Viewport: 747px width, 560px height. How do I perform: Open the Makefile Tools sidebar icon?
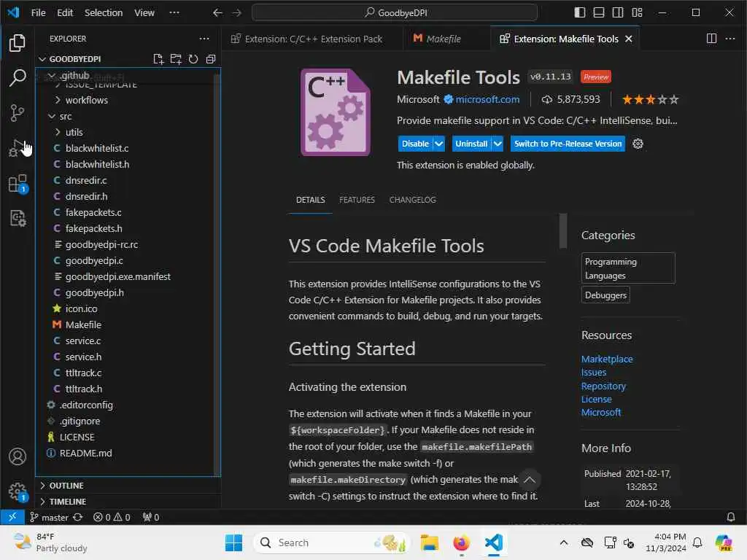[x=18, y=219]
